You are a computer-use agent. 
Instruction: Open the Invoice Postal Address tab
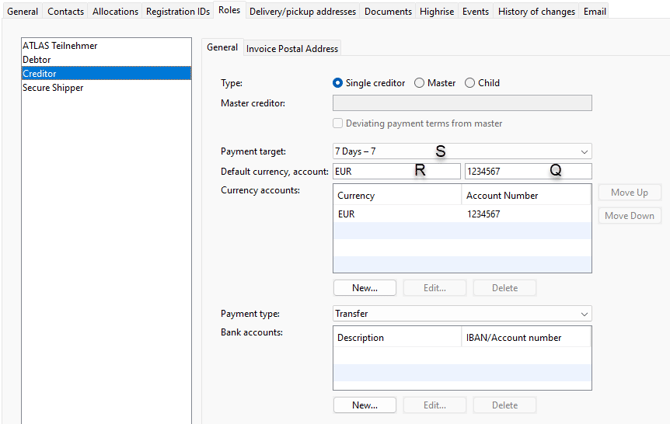[x=292, y=48]
